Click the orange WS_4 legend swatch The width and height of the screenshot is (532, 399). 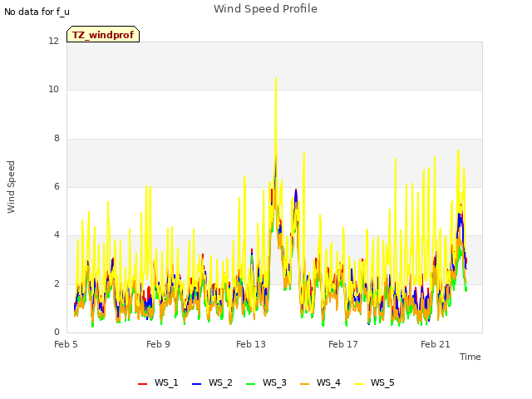click(305, 384)
